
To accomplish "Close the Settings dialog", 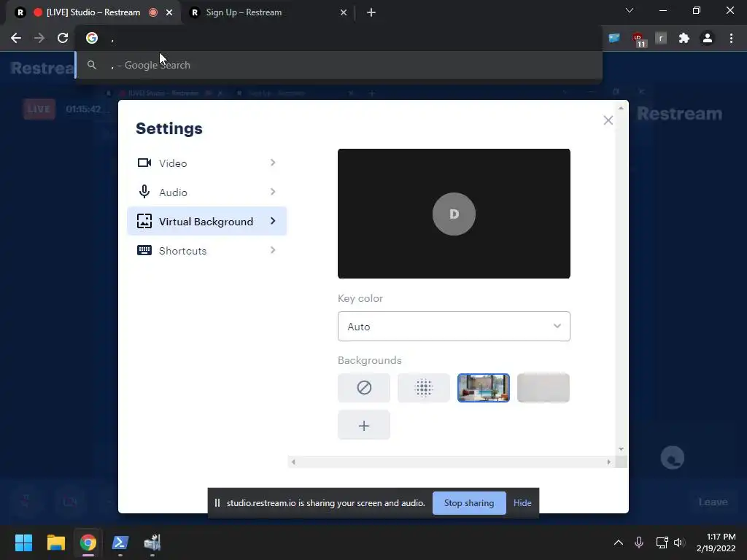I will tap(608, 120).
